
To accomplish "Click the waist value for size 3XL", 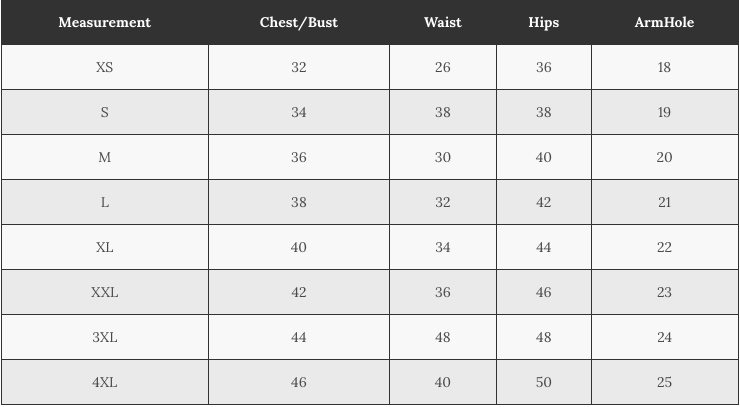I will (442, 337).
